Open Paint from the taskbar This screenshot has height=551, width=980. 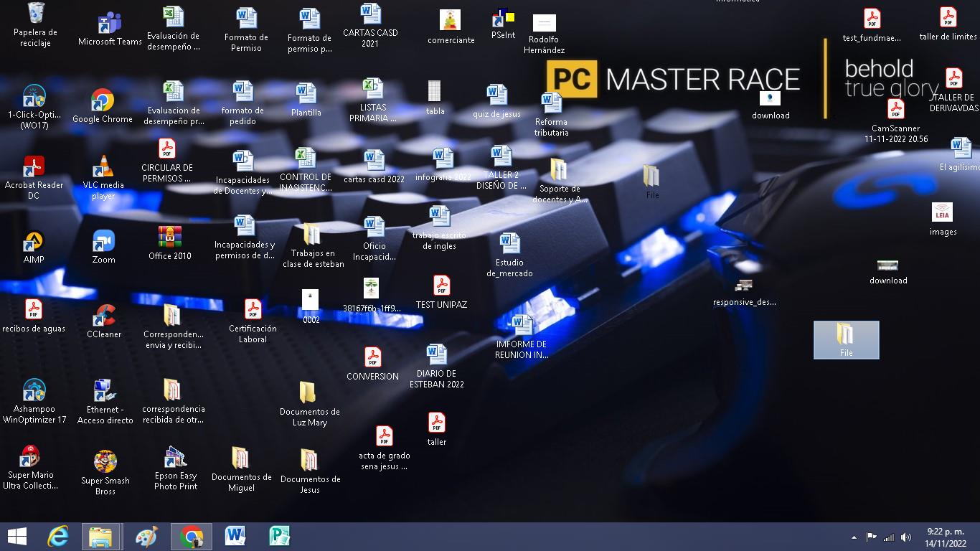(x=146, y=537)
